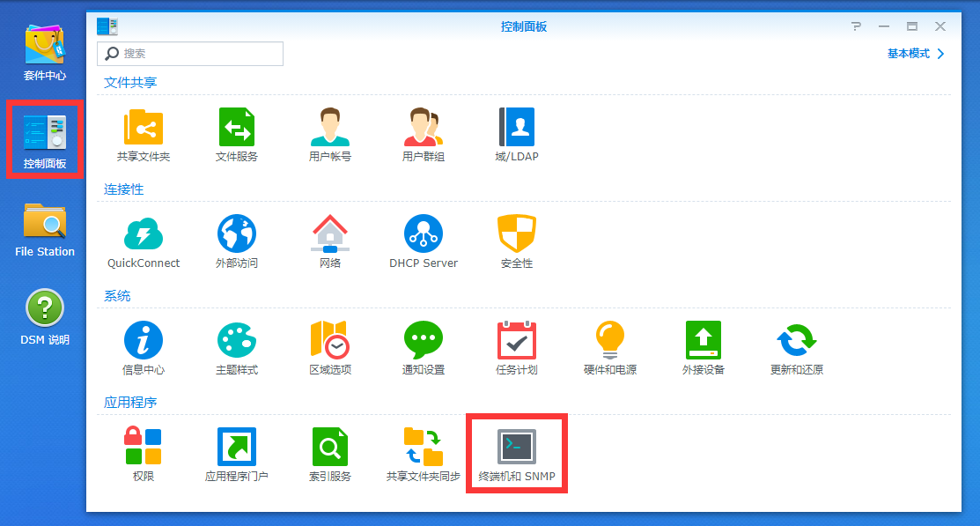
Task: Open 外部访问 (External Access)
Action: click(236, 241)
